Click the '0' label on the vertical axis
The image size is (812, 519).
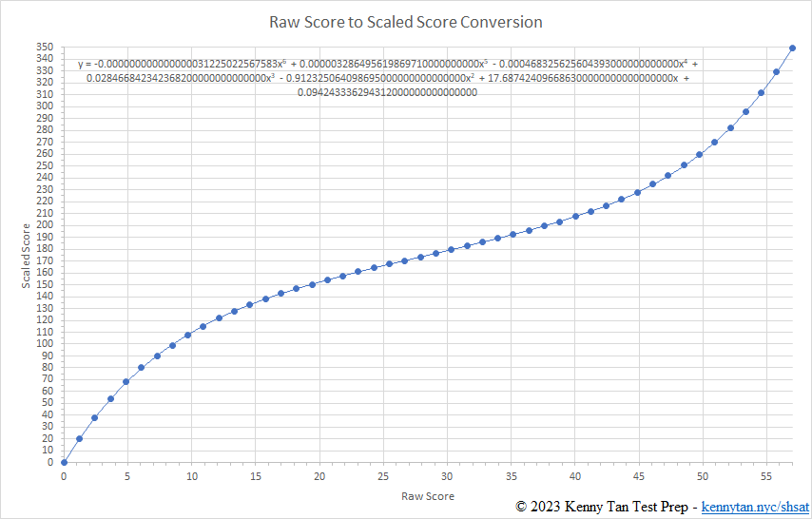(50, 462)
